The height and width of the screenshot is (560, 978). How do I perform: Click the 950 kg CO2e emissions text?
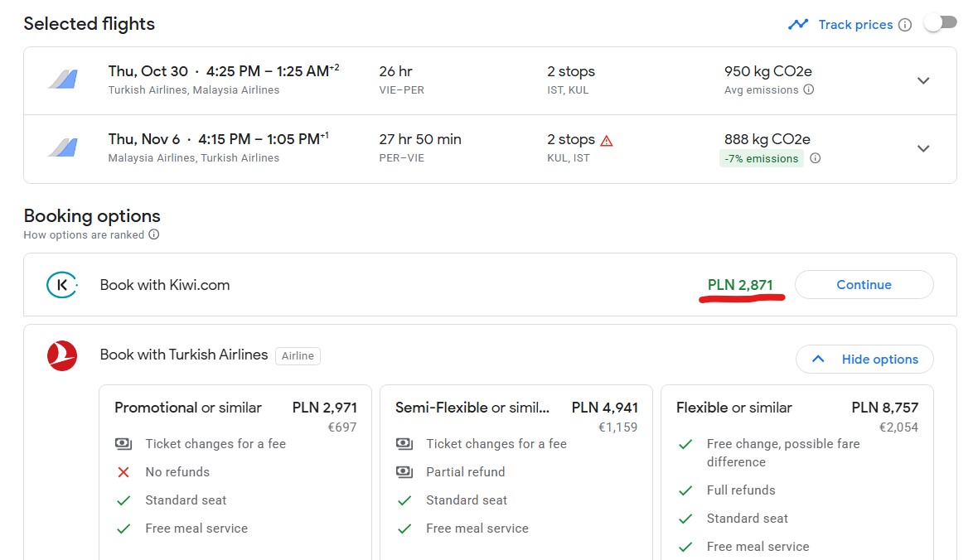(x=767, y=71)
